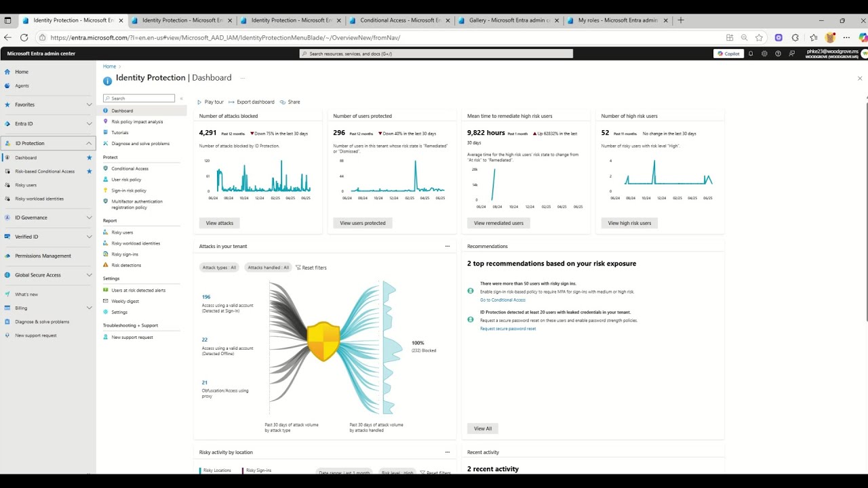Open Diagnose & solve problems in left sidebar
This screenshot has height=488, width=868.
42,322
